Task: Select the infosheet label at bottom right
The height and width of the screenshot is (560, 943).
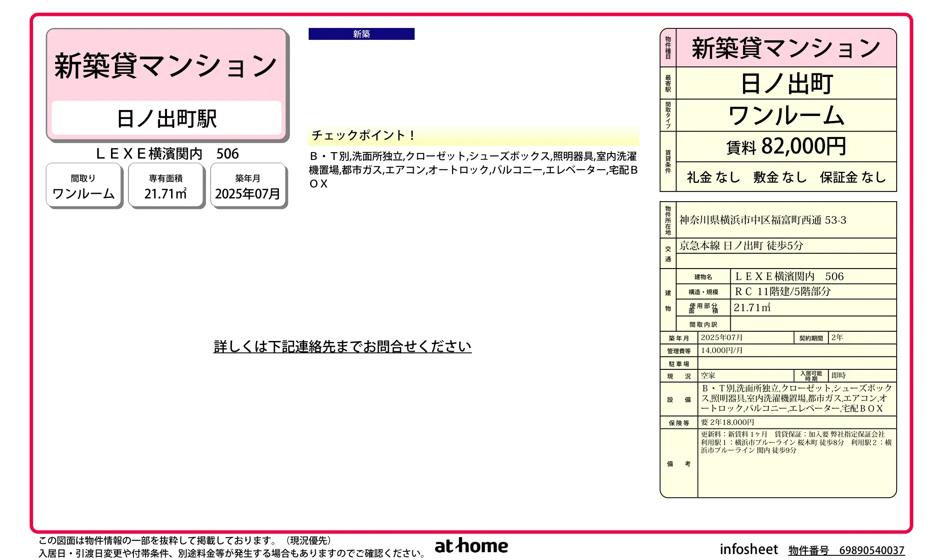Action: pyautogui.click(x=749, y=549)
